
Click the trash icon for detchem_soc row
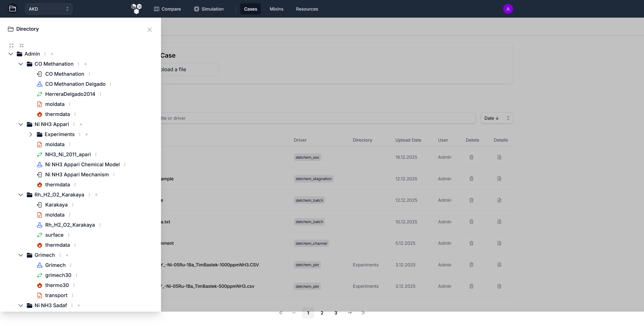pos(471,157)
